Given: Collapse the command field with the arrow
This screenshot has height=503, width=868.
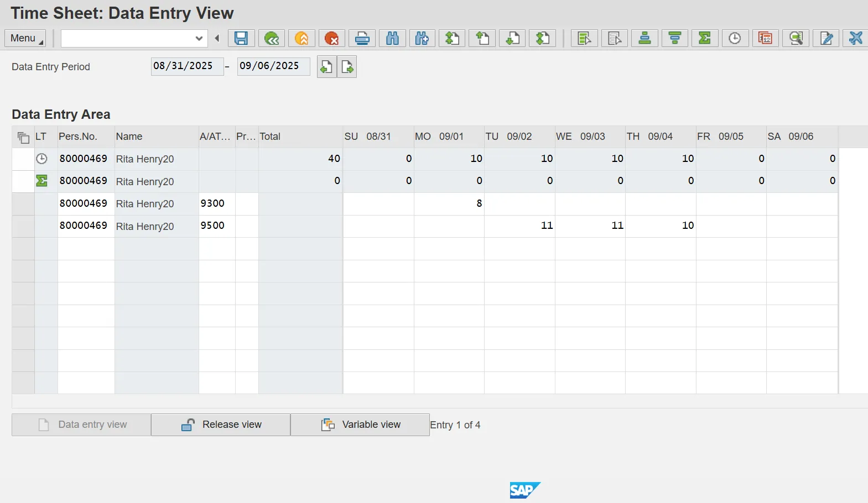Looking at the screenshot, I should click(217, 38).
